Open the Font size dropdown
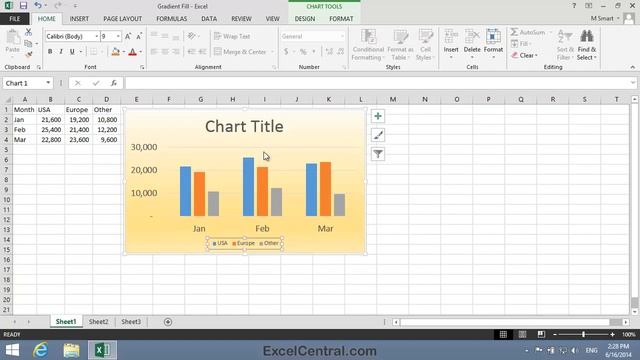The image size is (640, 360). [x=118, y=36]
